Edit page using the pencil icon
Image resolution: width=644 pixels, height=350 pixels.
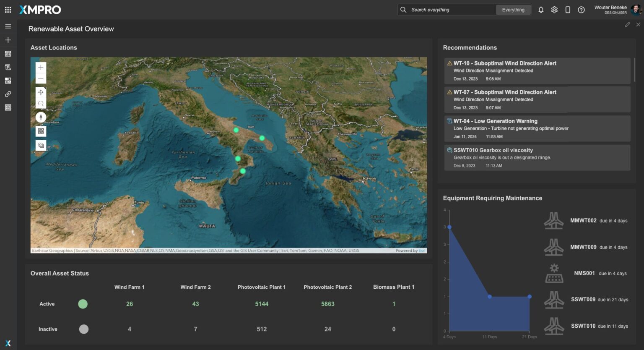pyautogui.click(x=627, y=25)
